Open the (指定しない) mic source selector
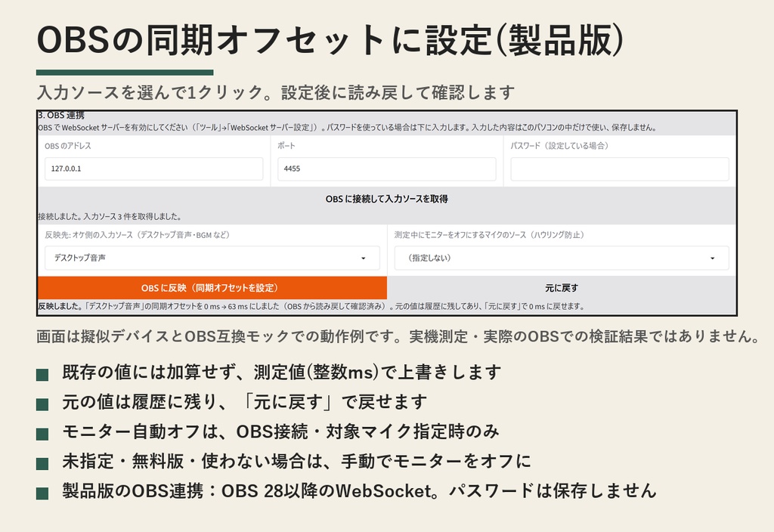 [562, 258]
